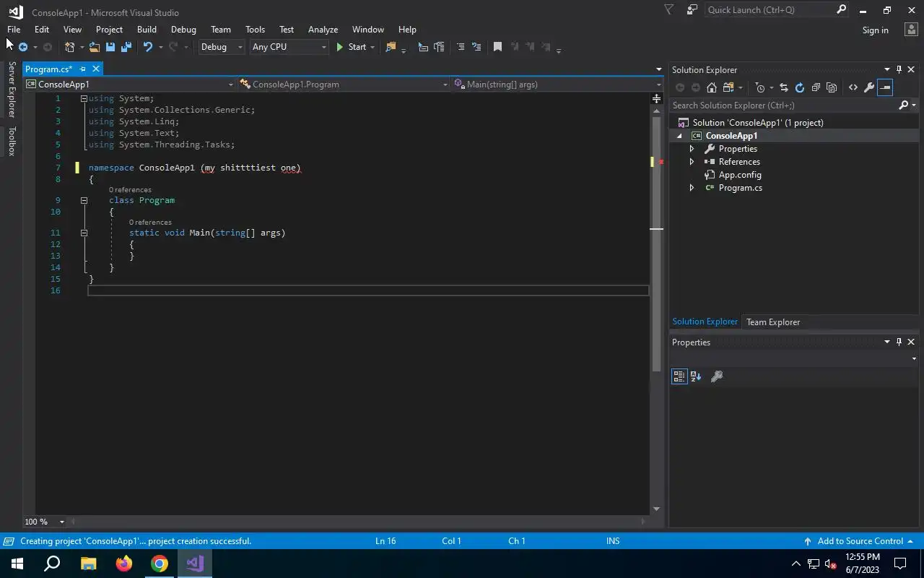
Task: Open the Debug solution configuration dropdown
Action: (x=222, y=47)
